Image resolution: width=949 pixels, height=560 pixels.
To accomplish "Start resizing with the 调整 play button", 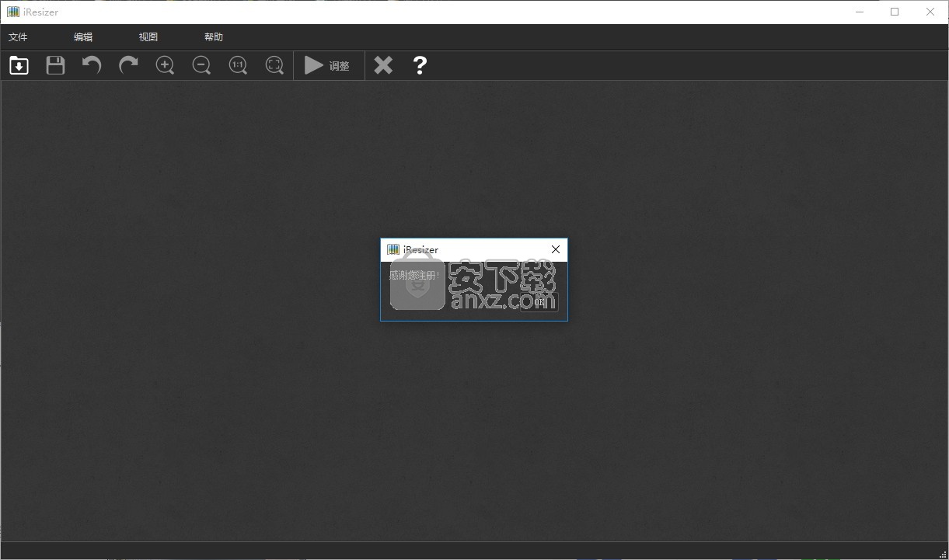I will point(327,65).
